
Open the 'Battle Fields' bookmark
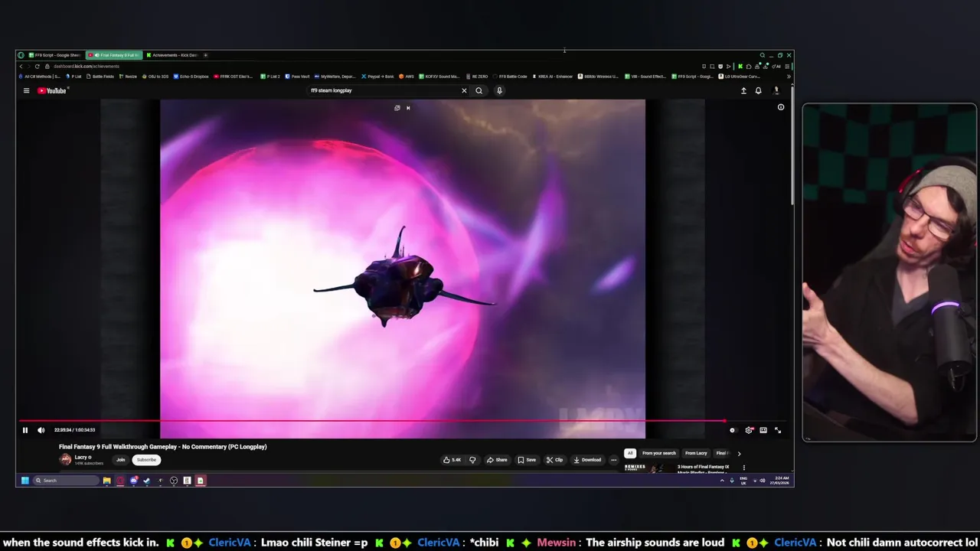pyautogui.click(x=100, y=77)
